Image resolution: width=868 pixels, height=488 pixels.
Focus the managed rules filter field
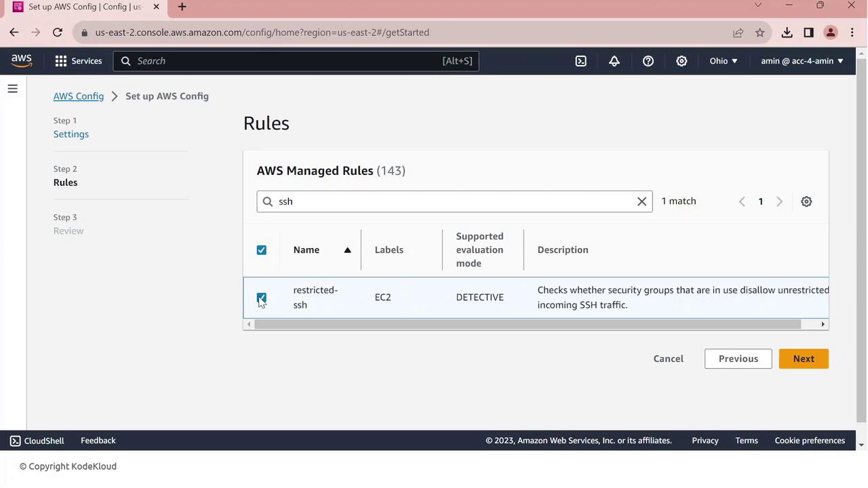[x=454, y=201]
